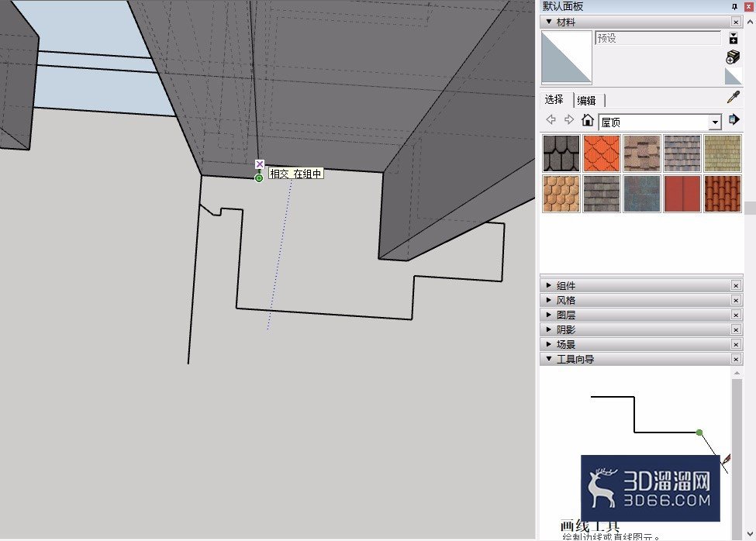
Task: Collapse the 工具向导 panel
Action: pyautogui.click(x=549, y=358)
